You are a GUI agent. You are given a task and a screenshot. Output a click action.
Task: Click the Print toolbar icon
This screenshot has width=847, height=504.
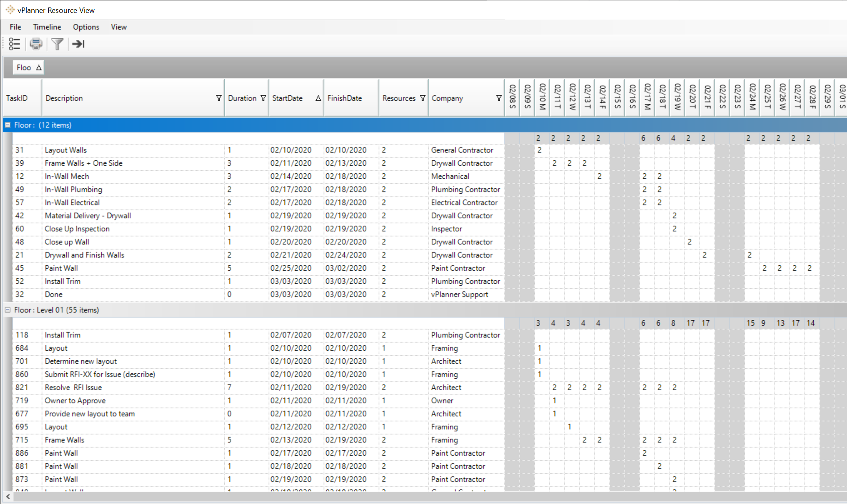click(x=36, y=44)
